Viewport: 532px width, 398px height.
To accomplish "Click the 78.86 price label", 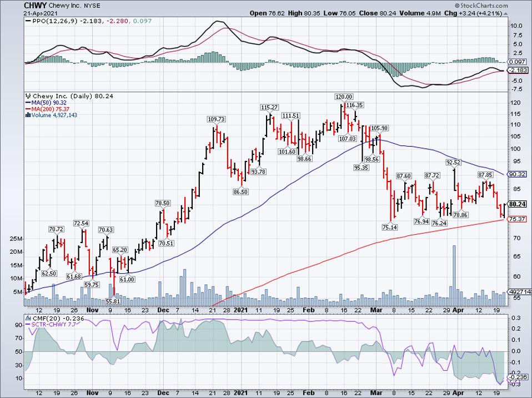I will (460, 215).
